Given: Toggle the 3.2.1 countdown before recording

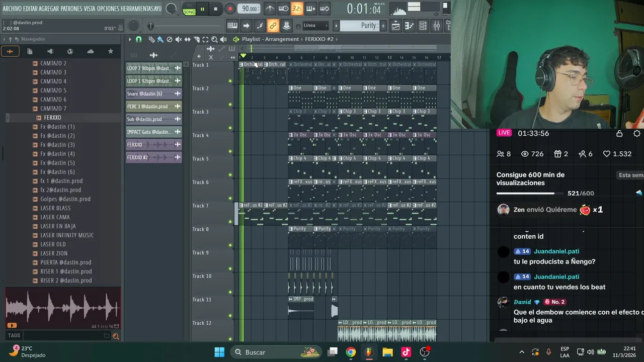Looking at the screenshot, I should (297, 9).
